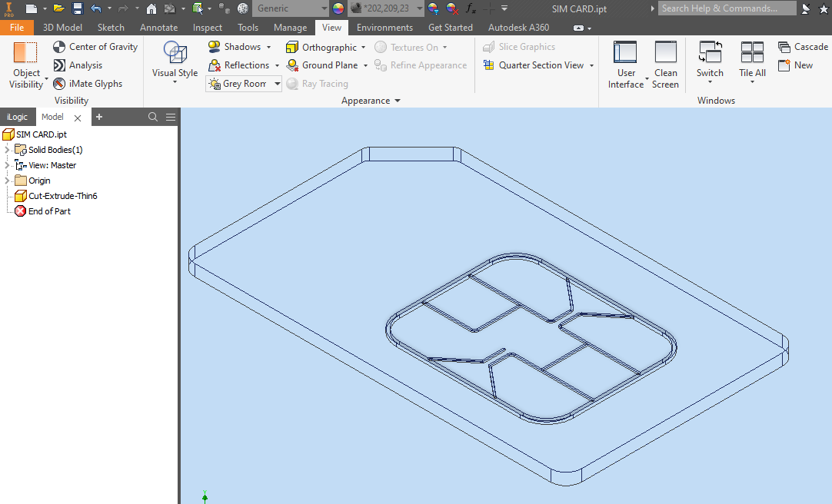Undo the last action
This screenshot has height=504, width=832.
[x=96, y=8]
